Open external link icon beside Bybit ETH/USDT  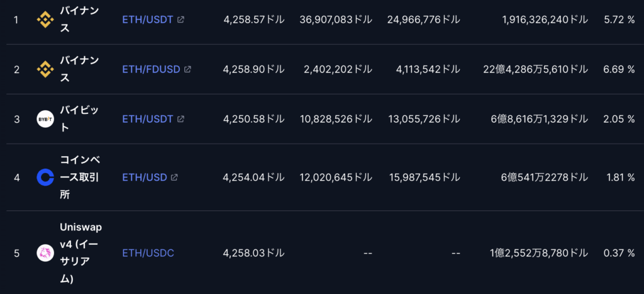180,119
